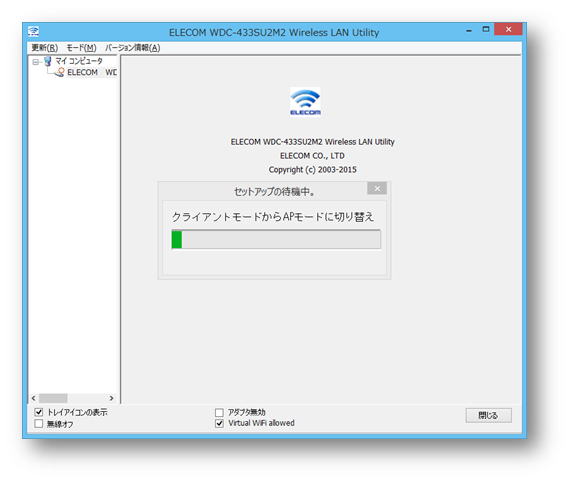Open the バージョン情報(A) menu
Image resolution: width=569 pixels, height=481 pixels.
coord(132,48)
